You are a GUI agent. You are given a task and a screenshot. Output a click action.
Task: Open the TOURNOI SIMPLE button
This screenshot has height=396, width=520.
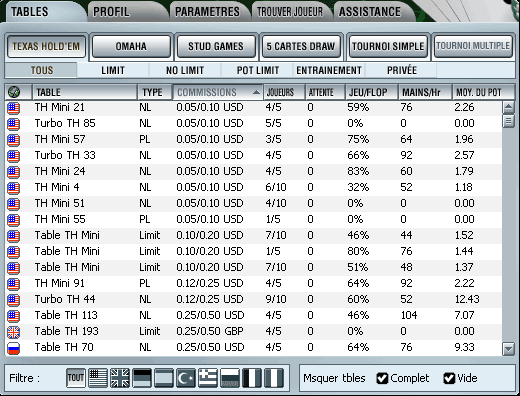pos(388,46)
